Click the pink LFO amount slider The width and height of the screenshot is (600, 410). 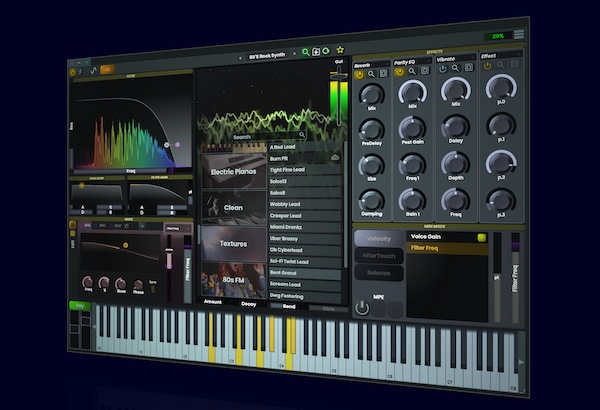(x=169, y=259)
